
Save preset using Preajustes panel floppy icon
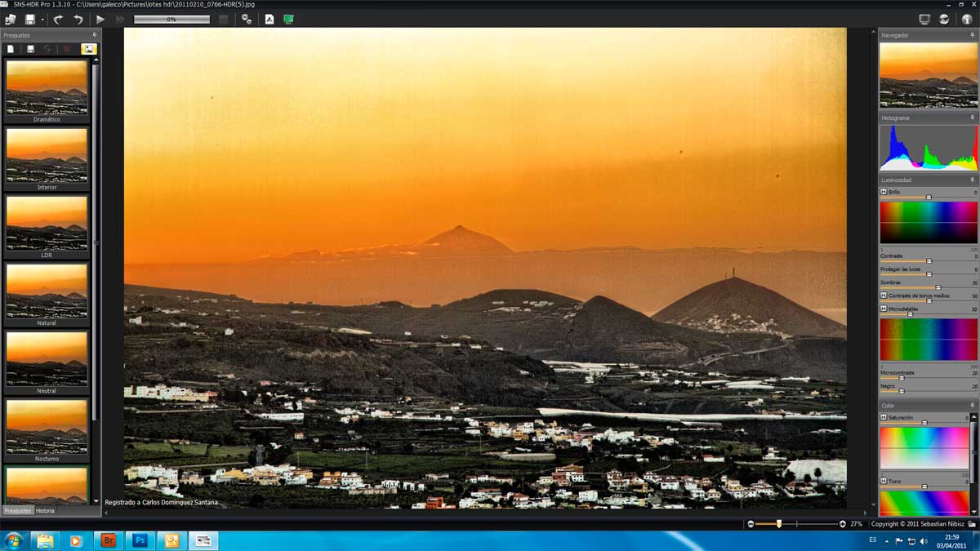pyautogui.click(x=30, y=49)
